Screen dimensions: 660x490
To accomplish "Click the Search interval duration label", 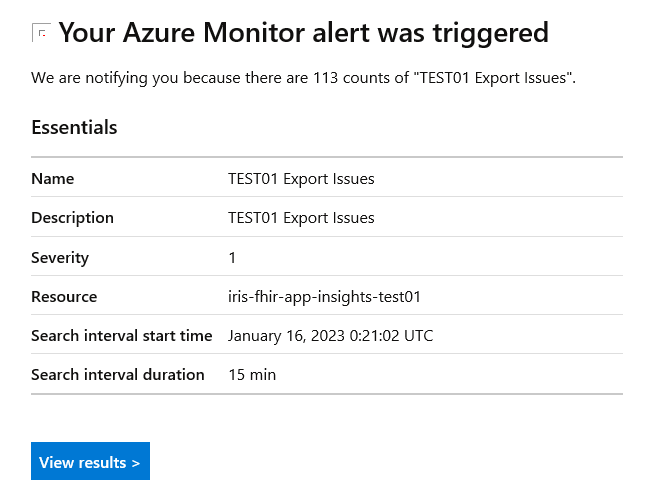I will 118,375.
